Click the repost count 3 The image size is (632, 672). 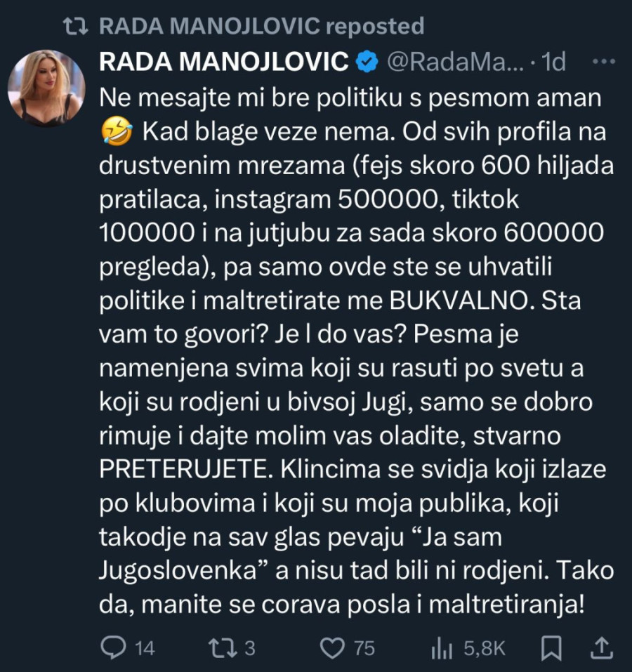249,647
